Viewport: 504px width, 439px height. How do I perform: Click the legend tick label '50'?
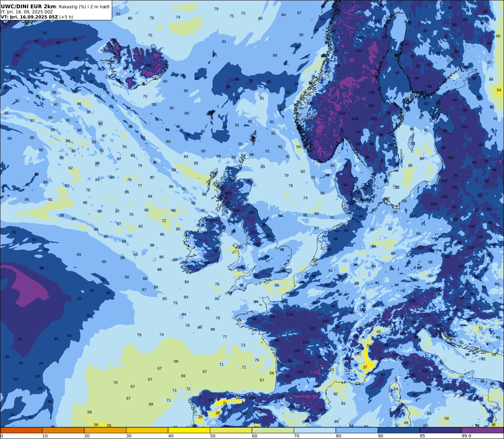213,436
